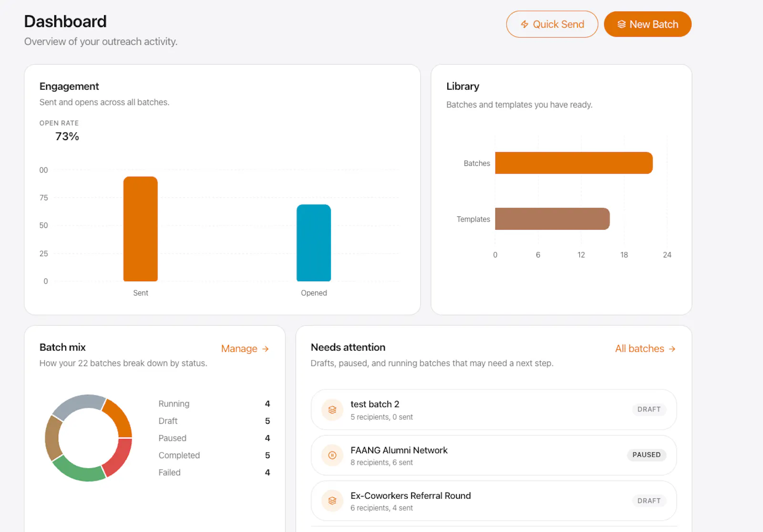Select the Running row in Batch mix legend
The image size is (763, 532).
214,404
